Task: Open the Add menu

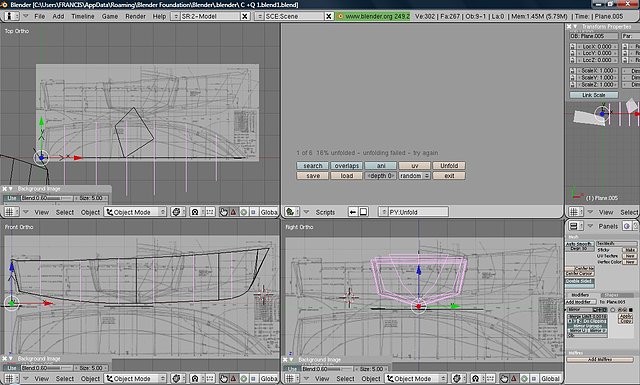Action: pos(58,16)
